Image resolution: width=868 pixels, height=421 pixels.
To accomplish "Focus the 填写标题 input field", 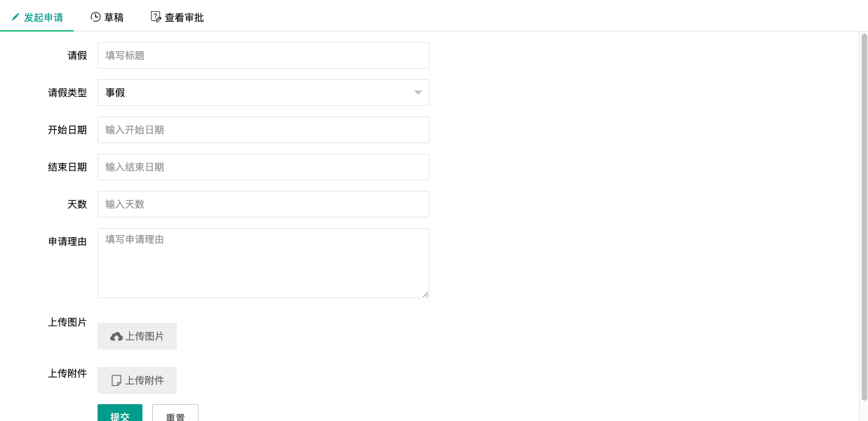I will point(263,55).
